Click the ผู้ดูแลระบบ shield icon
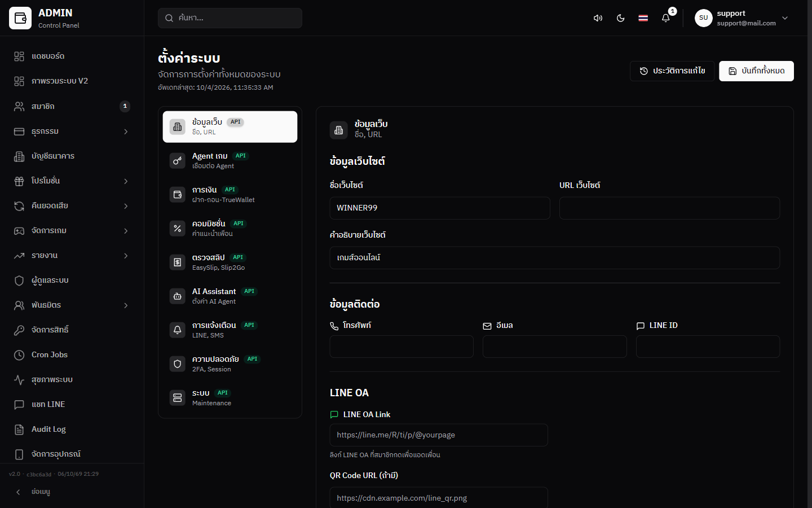Screen dimensions: 812x508 (x=19, y=281)
